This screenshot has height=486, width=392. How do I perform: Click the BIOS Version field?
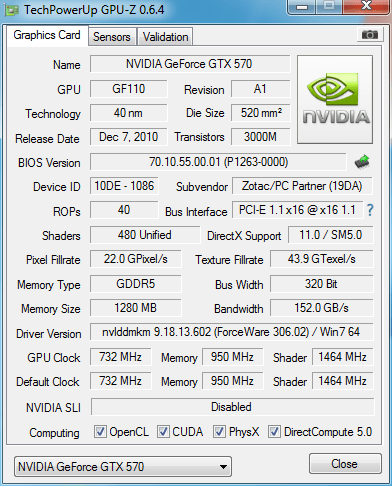[219, 162]
